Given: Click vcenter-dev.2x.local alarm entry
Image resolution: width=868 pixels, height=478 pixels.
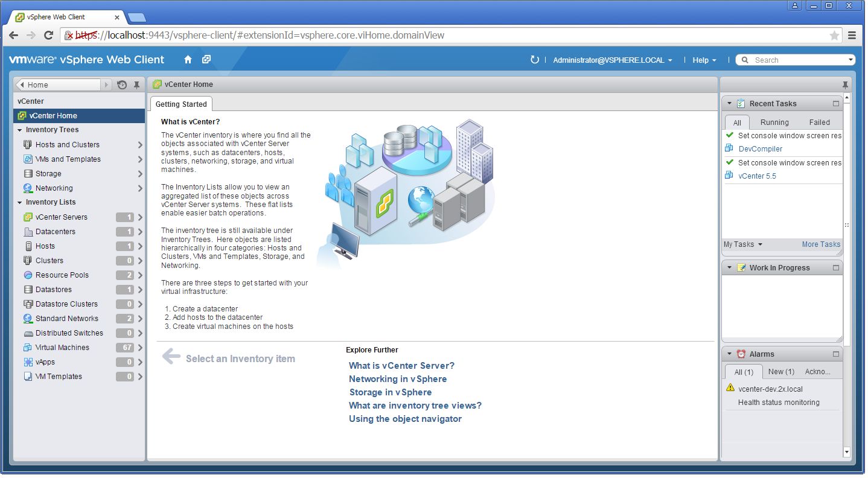Looking at the screenshot, I should [770, 389].
